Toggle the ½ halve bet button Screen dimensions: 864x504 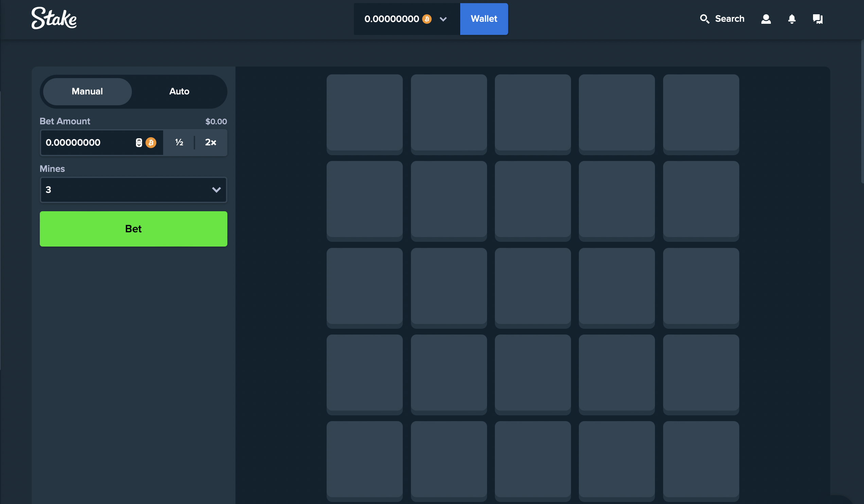(x=178, y=142)
